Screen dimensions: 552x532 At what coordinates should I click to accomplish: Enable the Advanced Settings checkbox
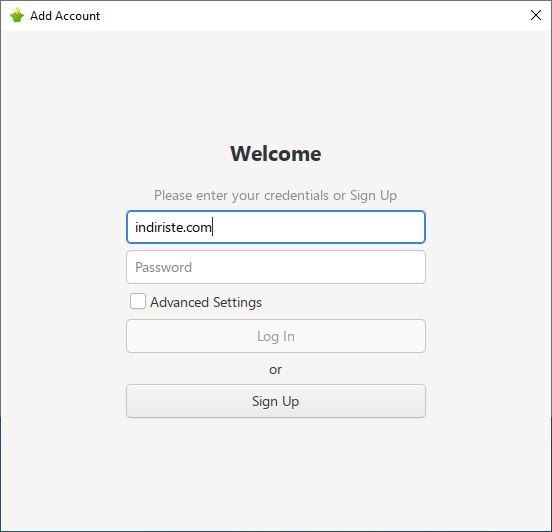click(x=138, y=302)
